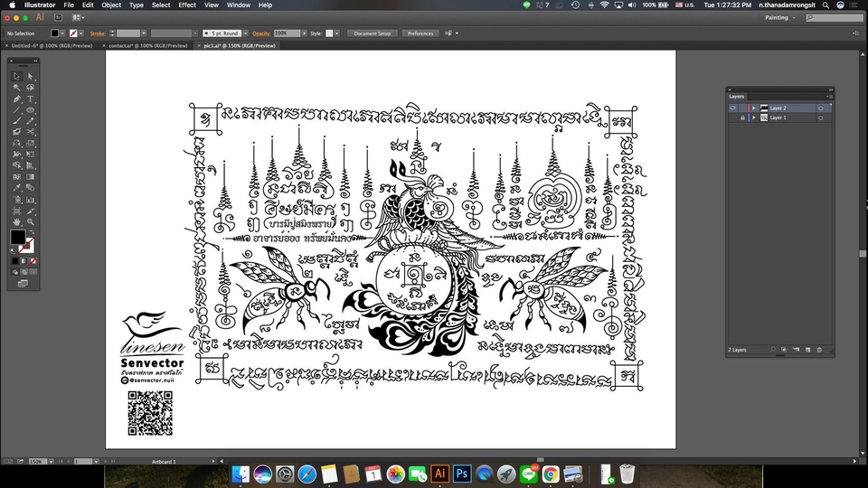Screen dimensions: 868x488
Task: Open the Painting workspace switcher
Action: click(780, 18)
